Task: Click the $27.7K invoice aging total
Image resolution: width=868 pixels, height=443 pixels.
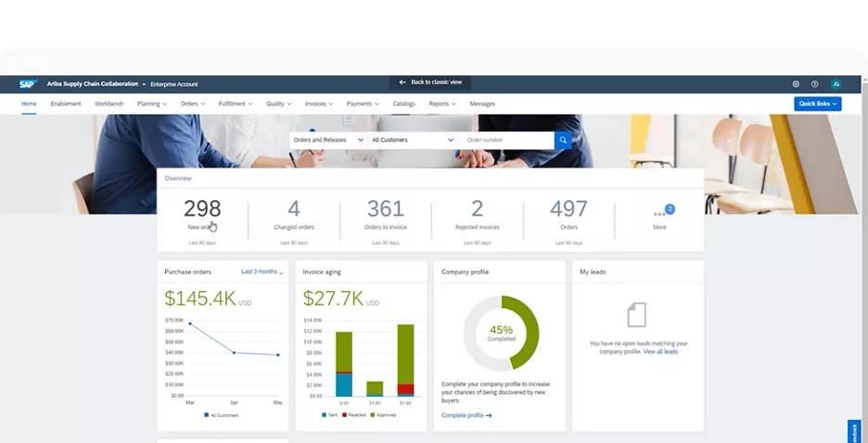Action: [x=333, y=298]
